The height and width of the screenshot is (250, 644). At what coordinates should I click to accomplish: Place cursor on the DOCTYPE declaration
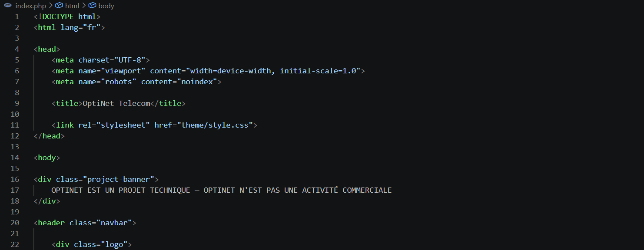coord(67,16)
